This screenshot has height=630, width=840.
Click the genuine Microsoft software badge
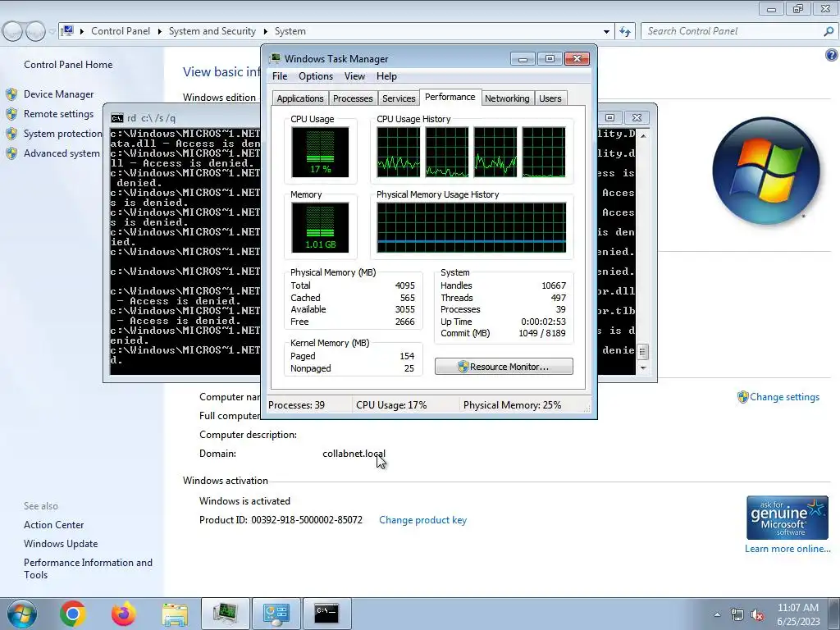tap(787, 518)
